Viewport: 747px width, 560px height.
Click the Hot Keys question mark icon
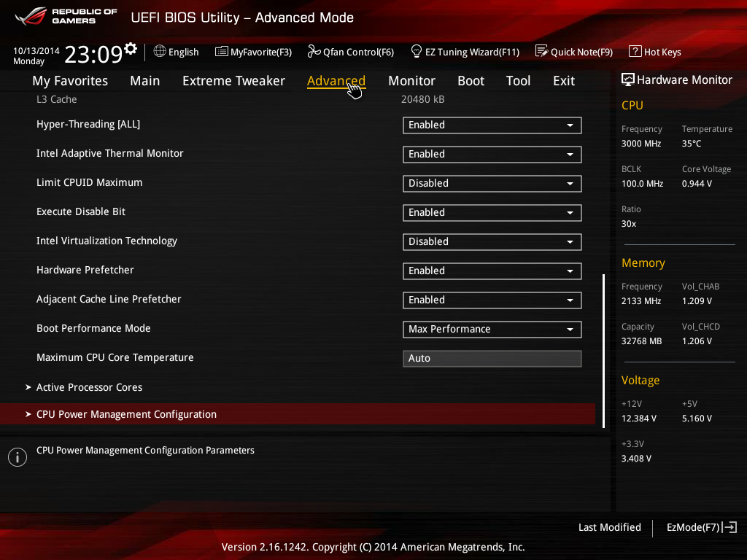(635, 52)
